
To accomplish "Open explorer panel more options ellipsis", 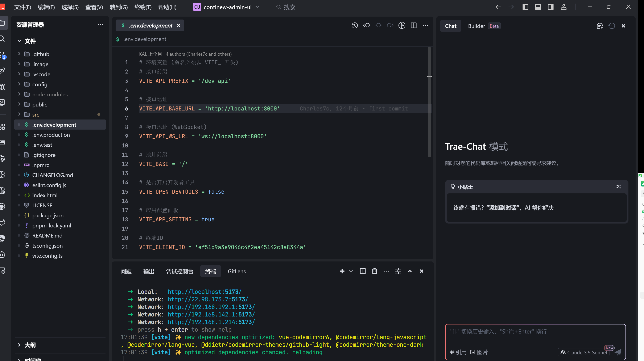I will [100, 25].
